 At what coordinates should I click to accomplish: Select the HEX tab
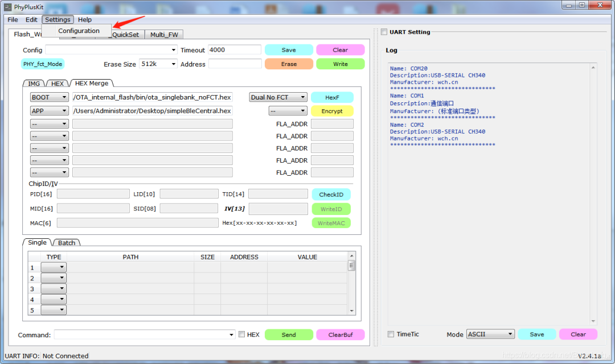click(58, 84)
